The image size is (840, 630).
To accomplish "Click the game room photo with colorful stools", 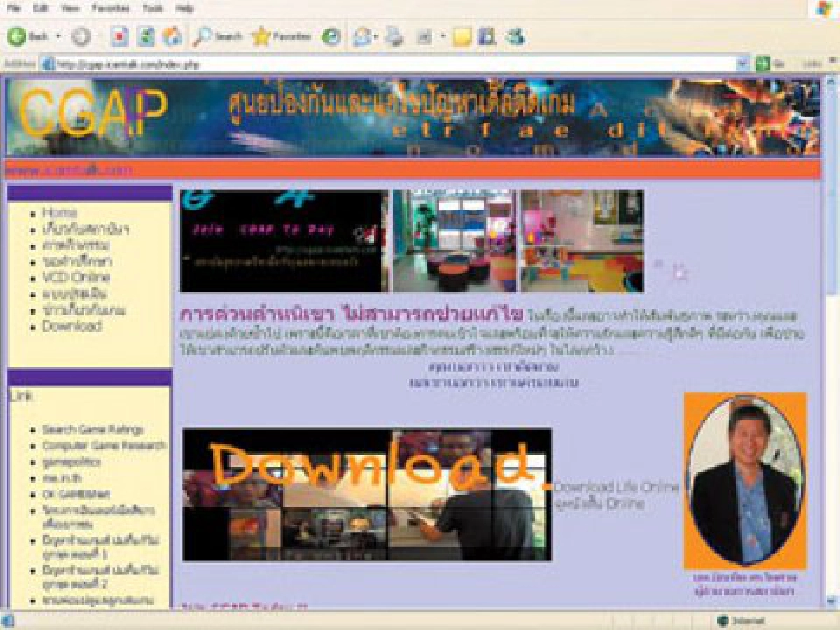I will point(454,241).
